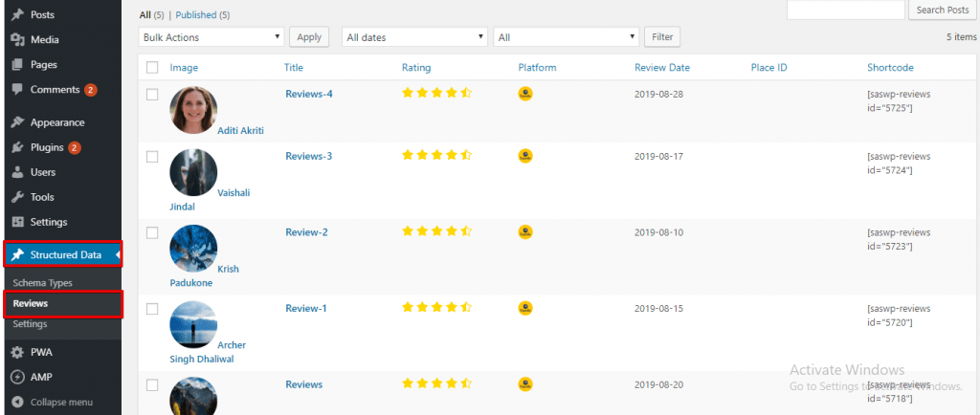Click inside the search posts input field
Image resolution: width=980 pixels, height=415 pixels.
(x=846, y=10)
